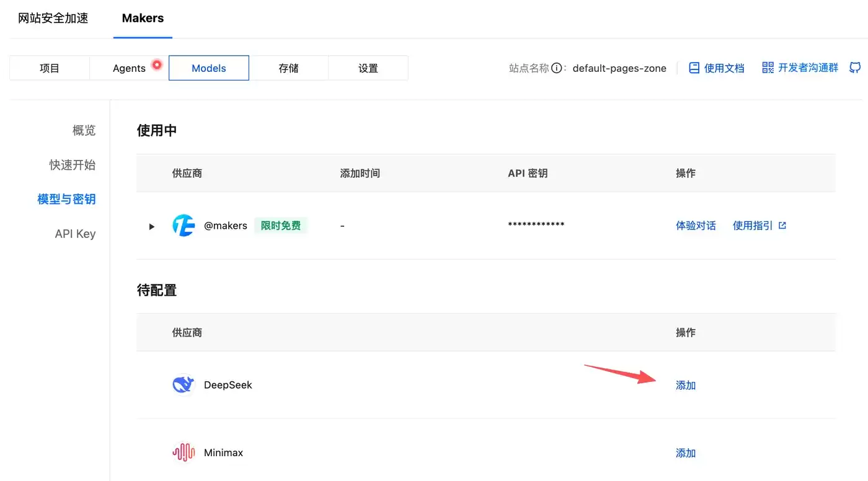Click 添加 for Minimax
Viewport: 868px width, 481px height.
point(686,453)
